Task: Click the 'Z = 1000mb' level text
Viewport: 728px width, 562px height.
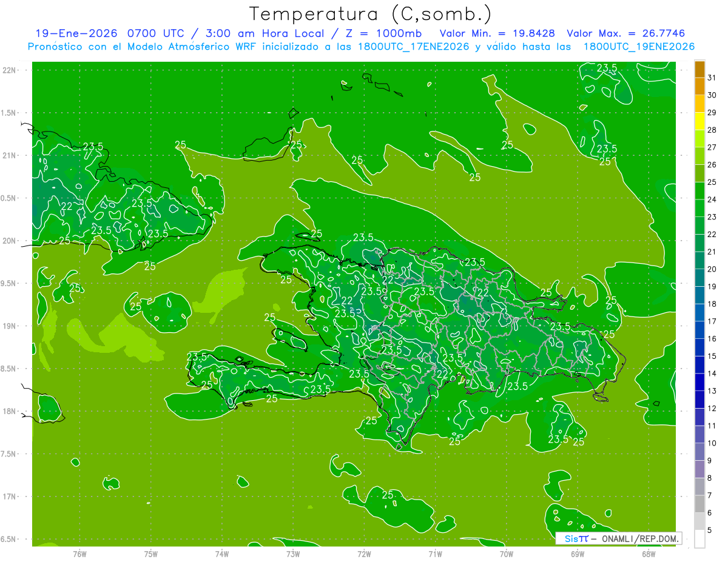Action: [383, 33]
